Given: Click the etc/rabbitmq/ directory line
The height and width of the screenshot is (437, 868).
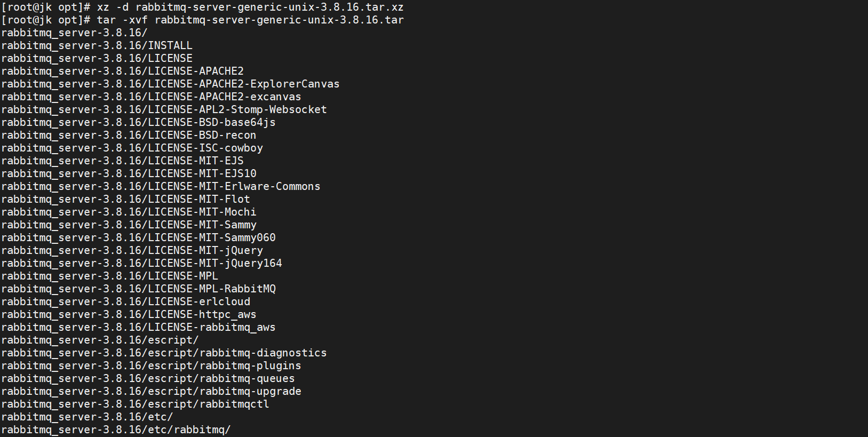Looking at the screenshot, I should [116, 430].
